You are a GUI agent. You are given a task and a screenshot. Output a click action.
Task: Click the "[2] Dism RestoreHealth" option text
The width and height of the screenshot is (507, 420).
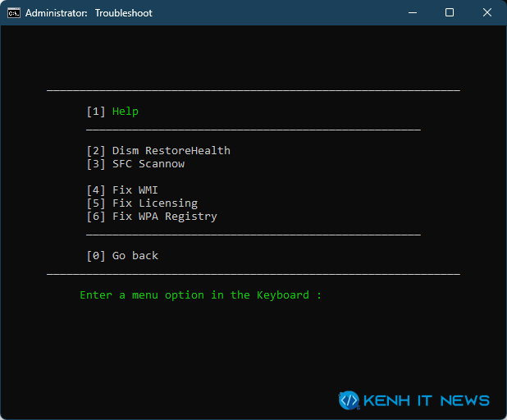[158, 151]
